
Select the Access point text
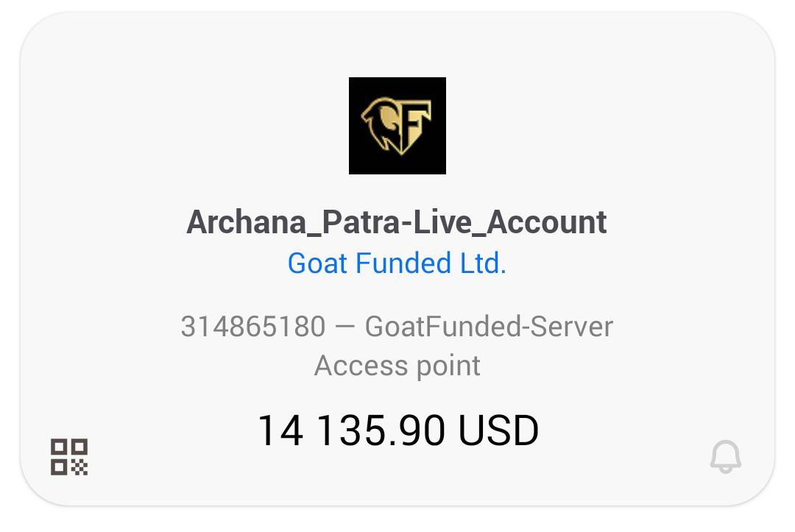click(397, 365)
